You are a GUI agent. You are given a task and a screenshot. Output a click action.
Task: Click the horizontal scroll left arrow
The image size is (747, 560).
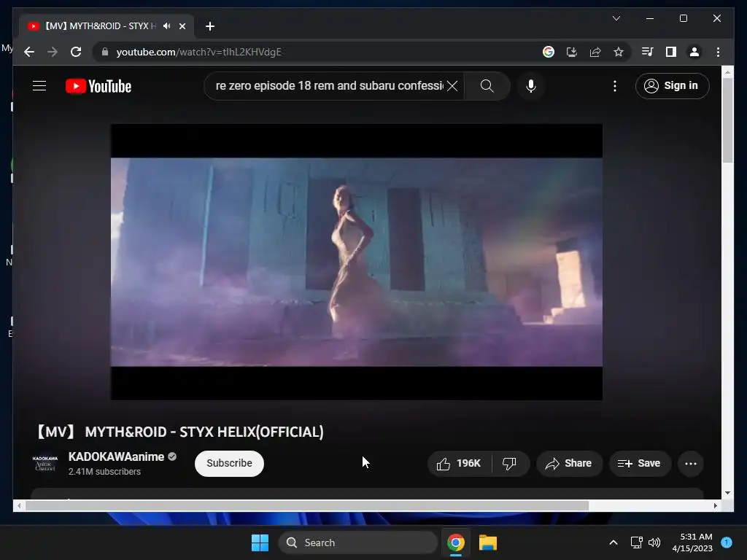tap(19, 506)
